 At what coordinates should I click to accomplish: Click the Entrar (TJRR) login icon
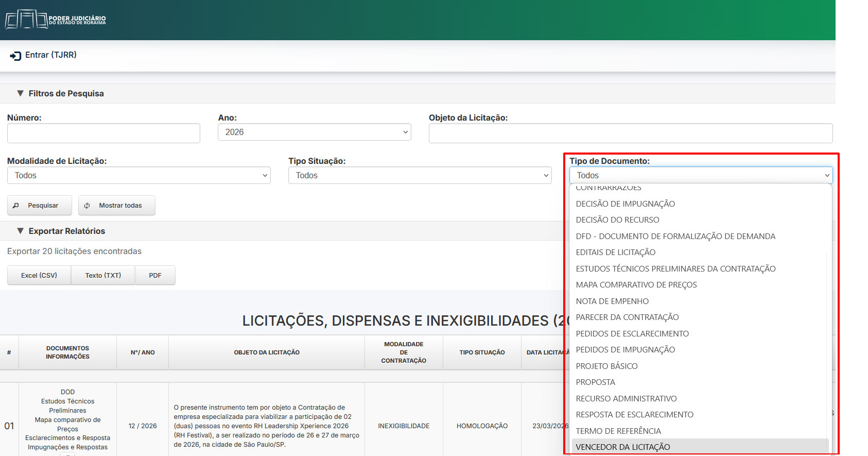point(15,56)
